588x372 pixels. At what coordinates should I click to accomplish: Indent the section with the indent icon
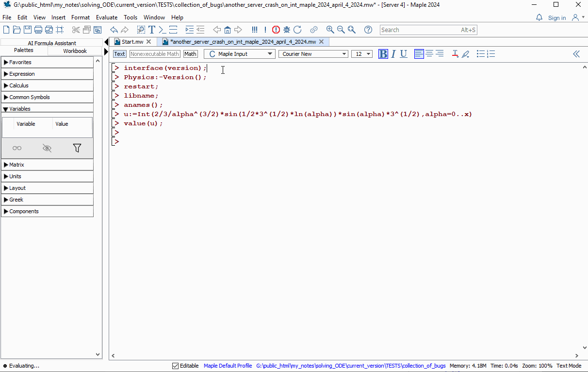pos(189,30)
